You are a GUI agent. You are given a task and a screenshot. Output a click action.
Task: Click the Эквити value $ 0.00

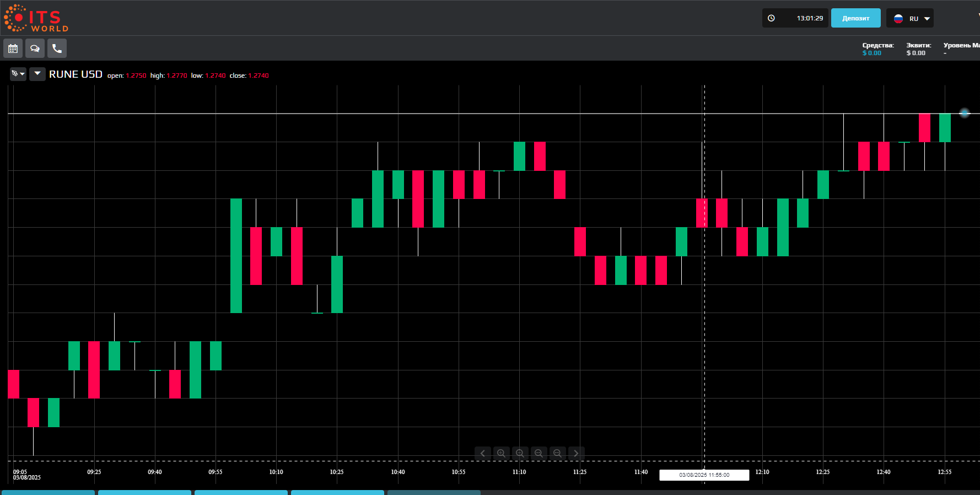click(x=916, y=53)
